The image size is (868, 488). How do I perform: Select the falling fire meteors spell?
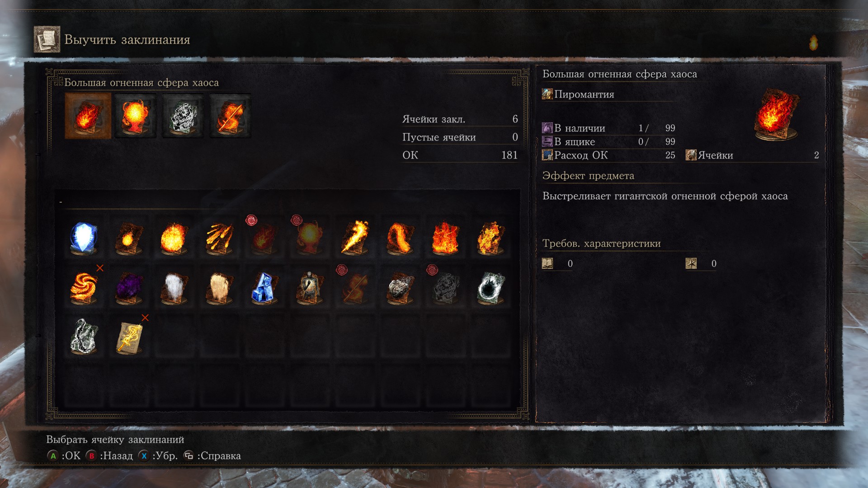[219, 237]
